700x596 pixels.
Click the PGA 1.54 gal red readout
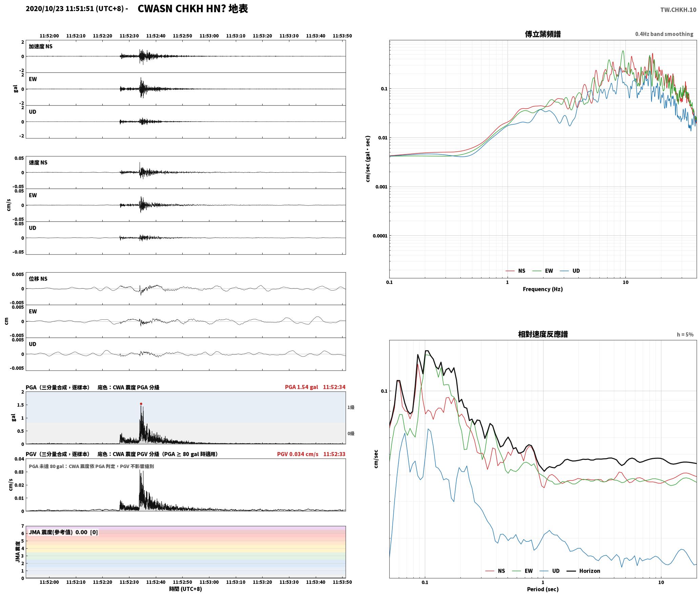coord(301,387)
